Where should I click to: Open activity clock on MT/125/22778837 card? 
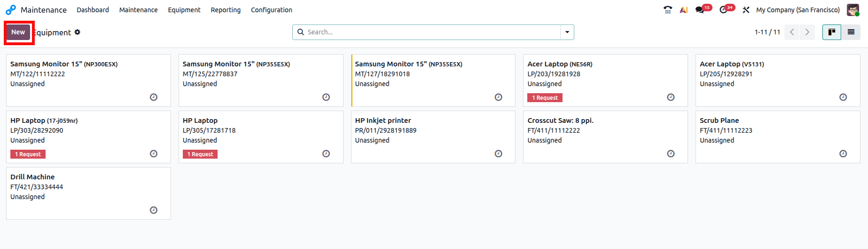point(326,97)
